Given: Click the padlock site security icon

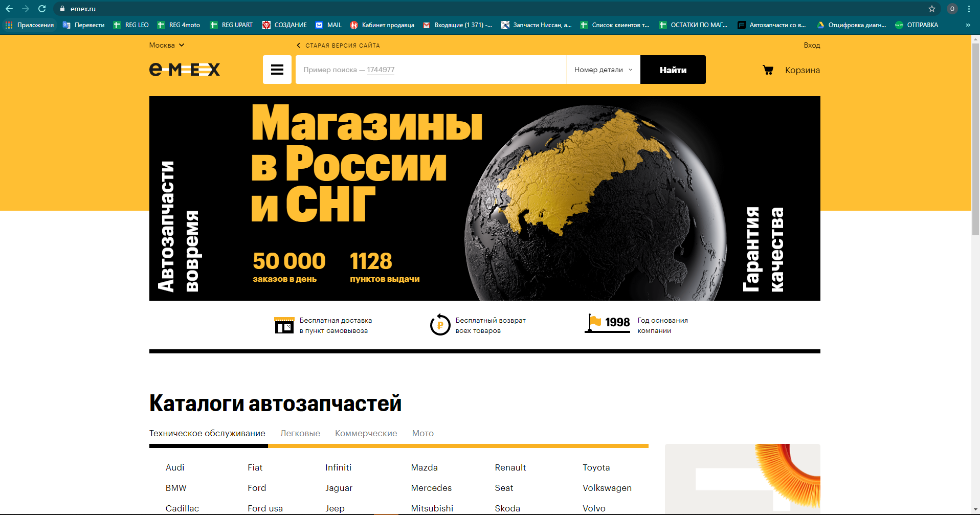Looking at the screenshot, I should pyautogui.click(x=62, y=9).
